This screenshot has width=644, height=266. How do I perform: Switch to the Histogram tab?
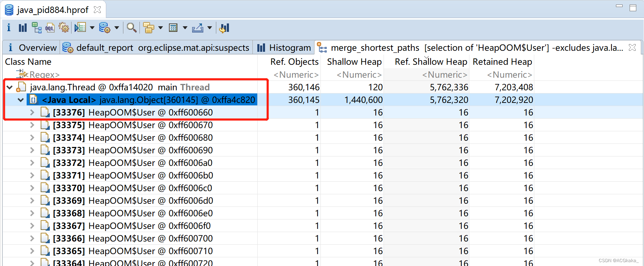click(284, 48)
